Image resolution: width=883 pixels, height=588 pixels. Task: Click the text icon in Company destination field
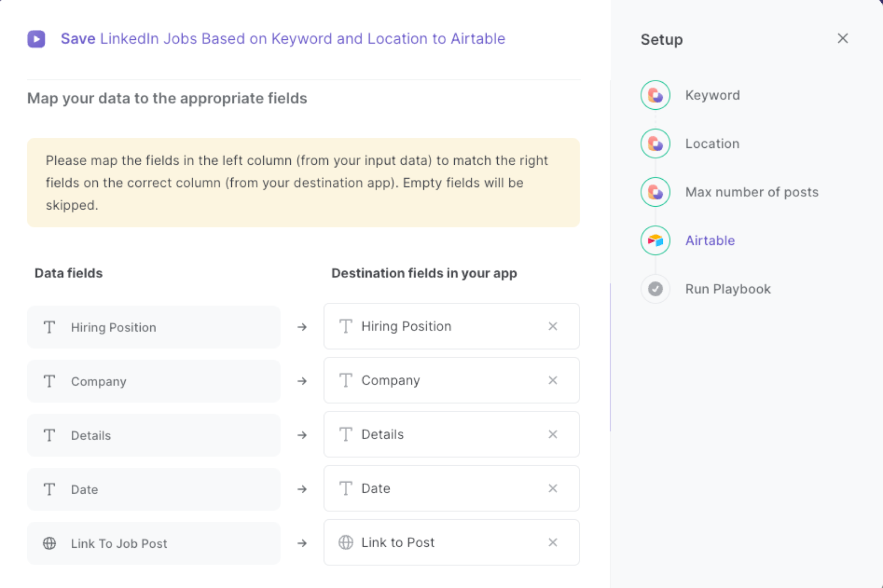click(x=346, y=381)
